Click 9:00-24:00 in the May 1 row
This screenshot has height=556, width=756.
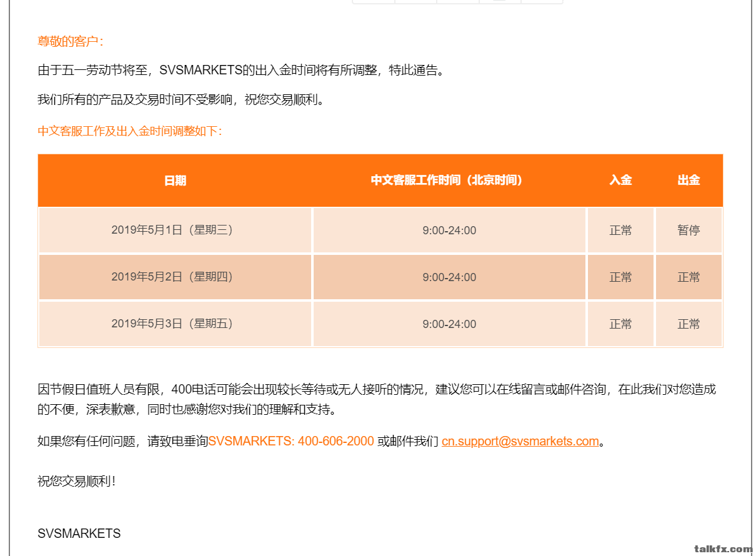pyautogui.click(x=449, y=231)
